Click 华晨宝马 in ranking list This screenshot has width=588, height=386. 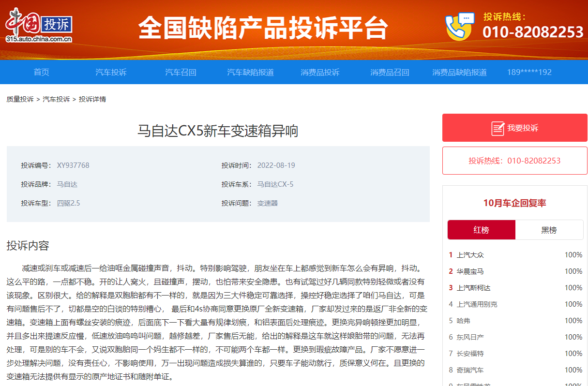(470, 271)
